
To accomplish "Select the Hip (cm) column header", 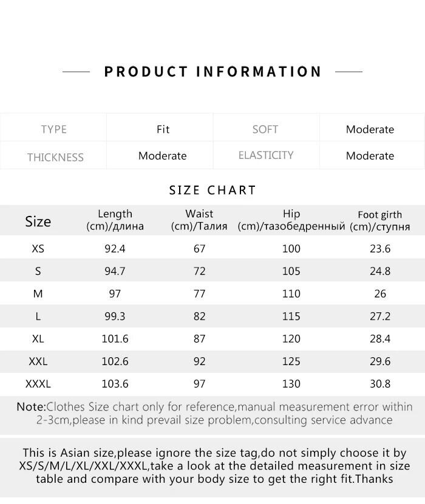I will [x=291, y=220].
